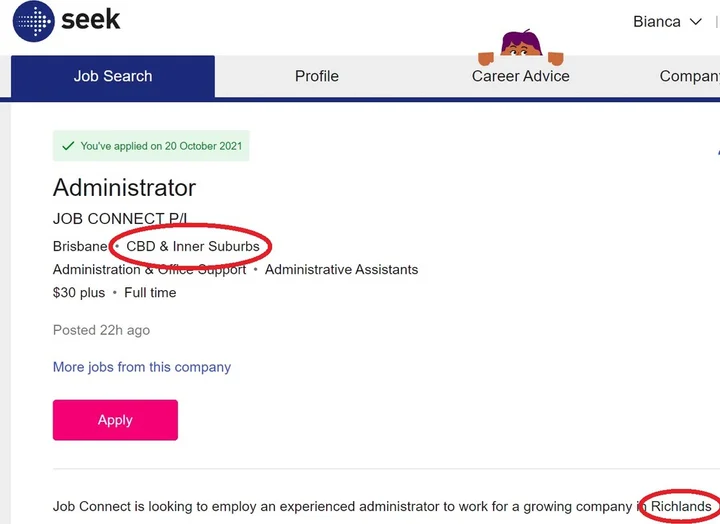Go to the Career Advice tab
The image size is (720, 524).
(521, 76)
